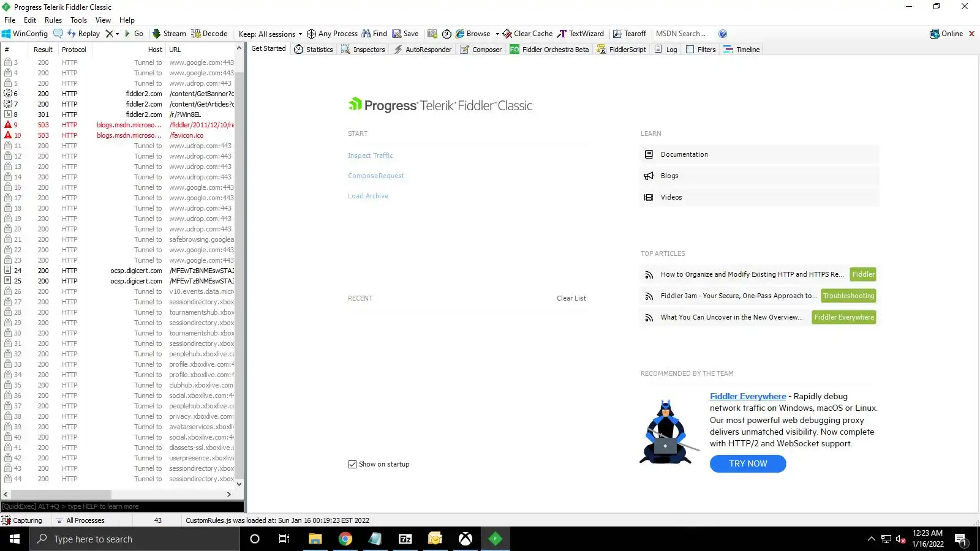Click the ComposeRequest link

[x=376, y=176]
